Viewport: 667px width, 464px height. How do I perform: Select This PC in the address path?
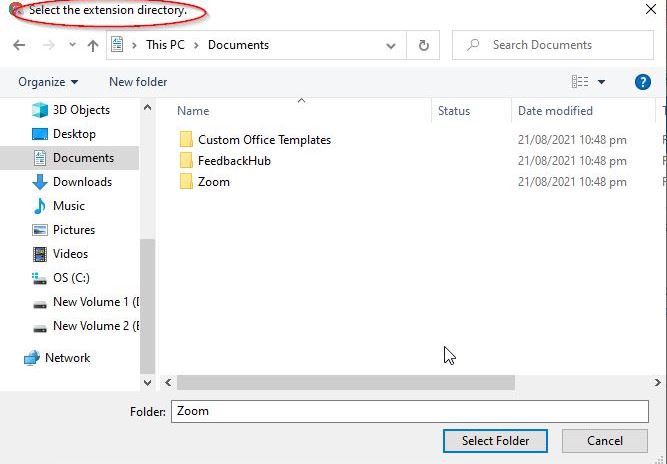click(x=165, y=45)
